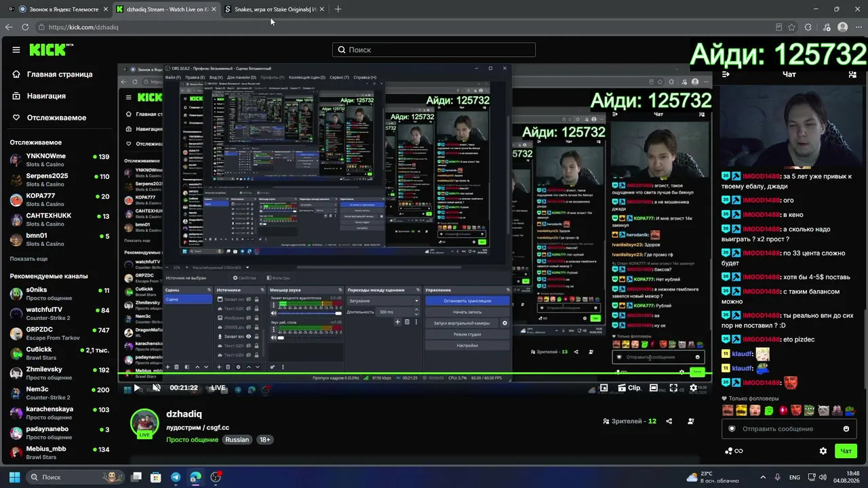Open the Просто общение category link
The width and height of the screenshot is (868, 488).
(x=192, y=440)
